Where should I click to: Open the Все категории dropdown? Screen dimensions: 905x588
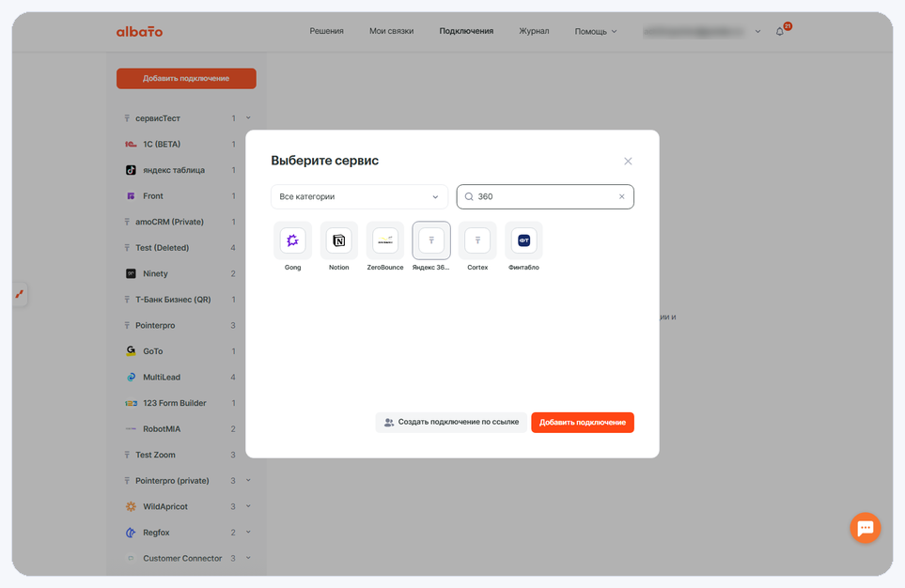click(359, 196)
